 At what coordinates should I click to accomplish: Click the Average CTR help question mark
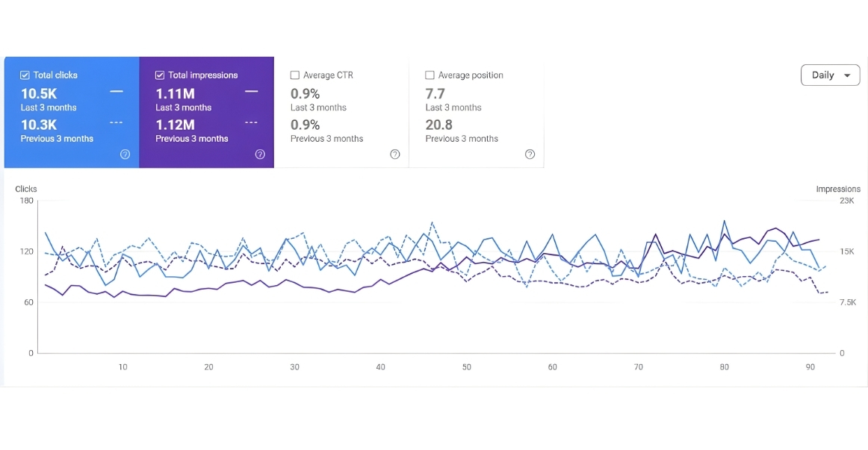(x=395, y=154)
